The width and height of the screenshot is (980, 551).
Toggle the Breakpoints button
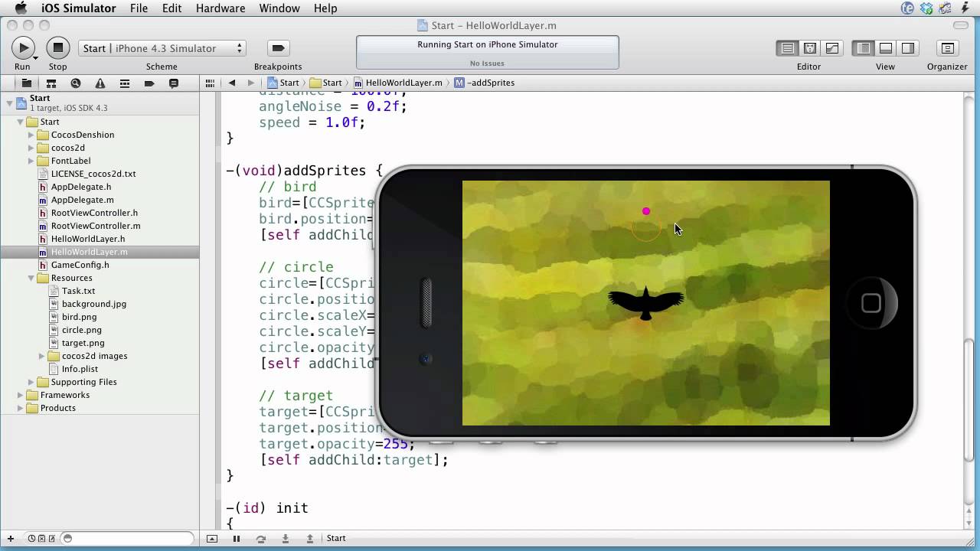[x=278, y=48]
